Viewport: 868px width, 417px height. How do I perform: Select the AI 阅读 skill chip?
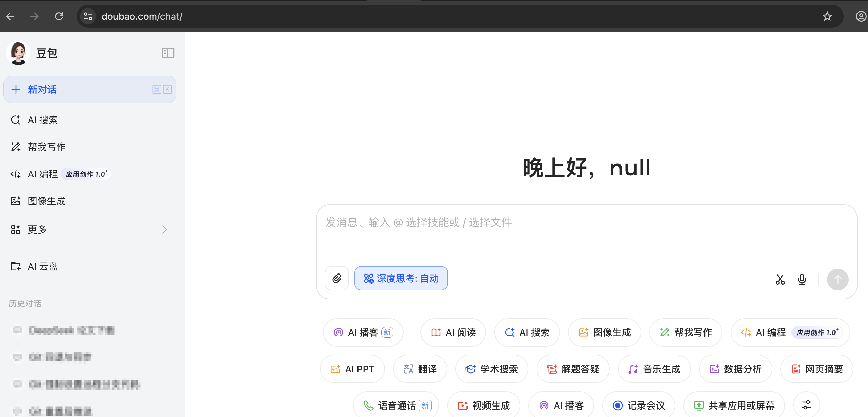[x=453, y=332]
